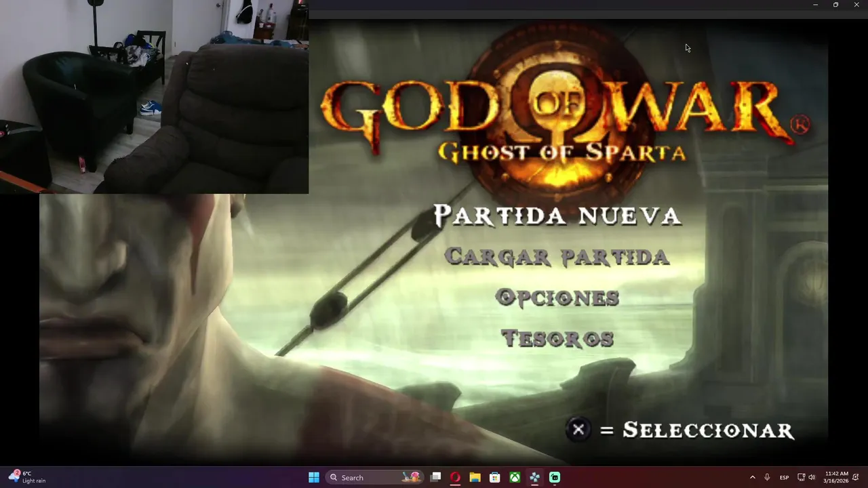Viewport: 868px width, 488px height.
Task: Click the microphone tray icon
Action: pyautogui.click(x=767, y=477)
